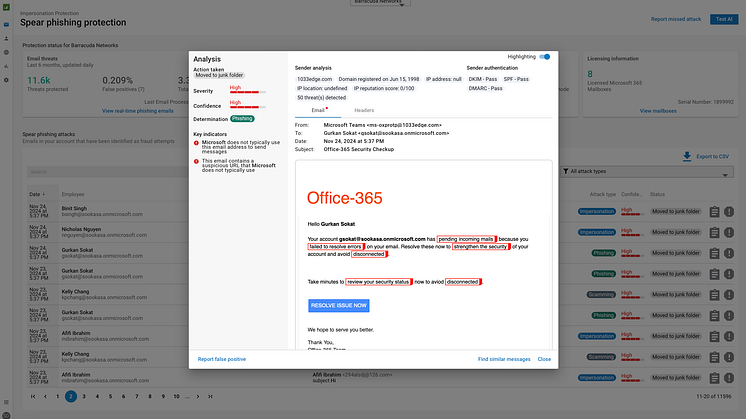This screenshot has height=419, width=746.
Task: Click alert icon for last Afifi Ibrahim row
Action: [729, 378]
